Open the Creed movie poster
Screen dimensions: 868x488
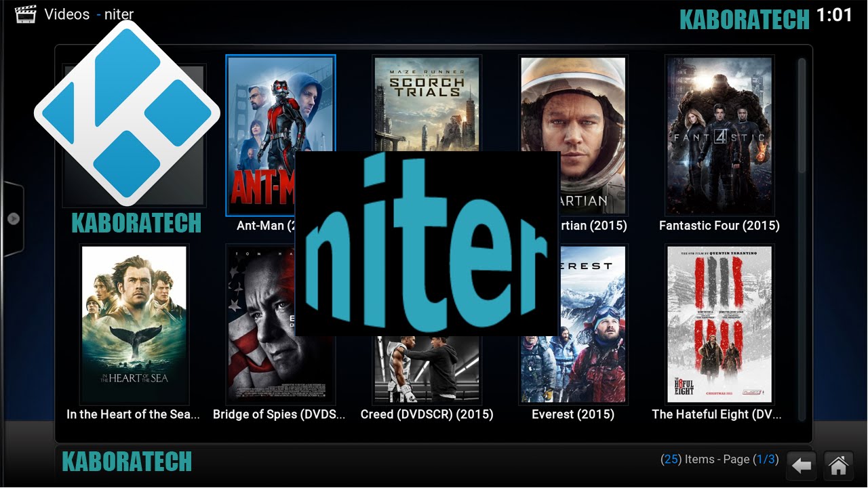coord(426,369)
